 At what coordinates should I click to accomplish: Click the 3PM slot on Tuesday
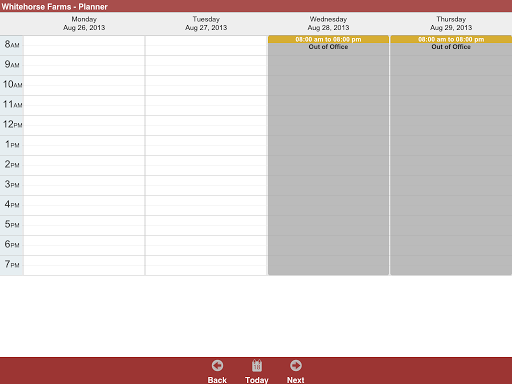pyautogui.click(x=206, y=186)
